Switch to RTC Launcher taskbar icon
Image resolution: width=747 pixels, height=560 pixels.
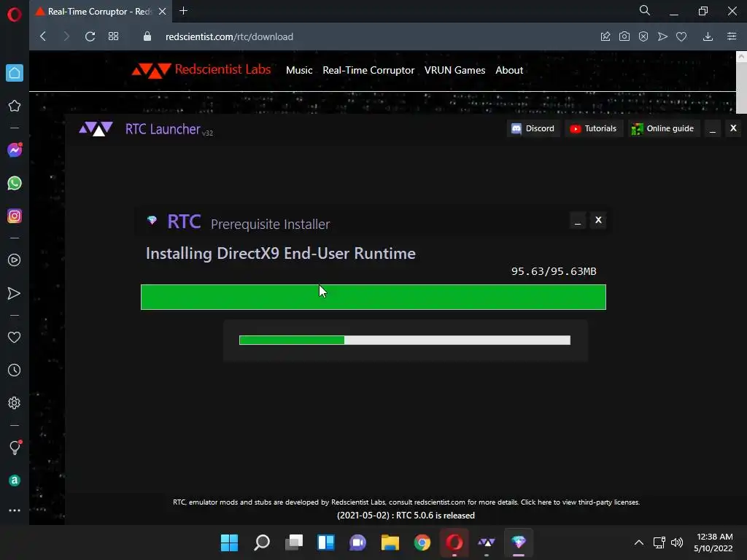coord(487,542)
